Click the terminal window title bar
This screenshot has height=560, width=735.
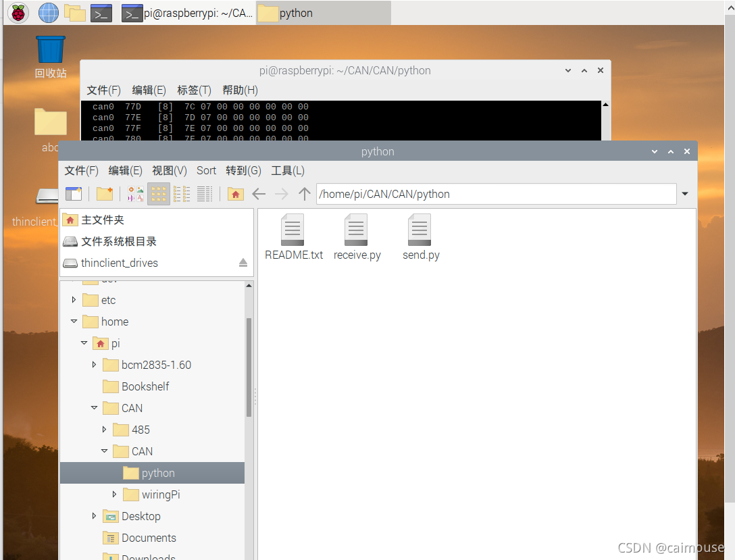pos(345,70)
